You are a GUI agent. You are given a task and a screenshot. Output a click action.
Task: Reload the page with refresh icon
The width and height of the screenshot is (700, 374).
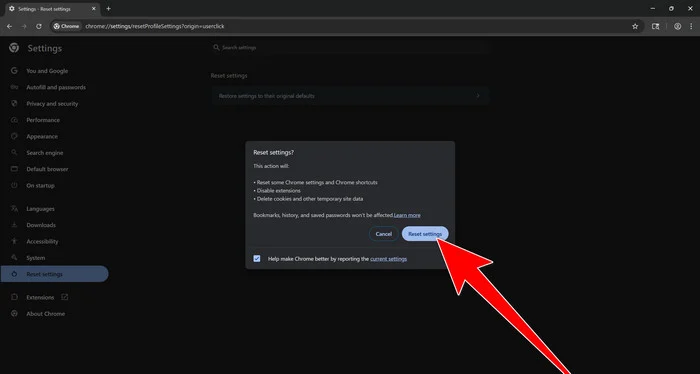pos(39,26)
